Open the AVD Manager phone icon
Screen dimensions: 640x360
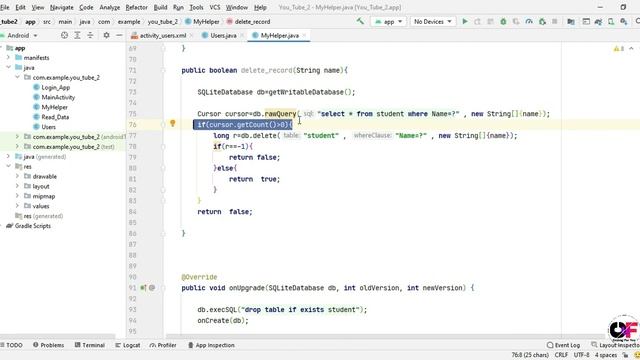(611, 22)
